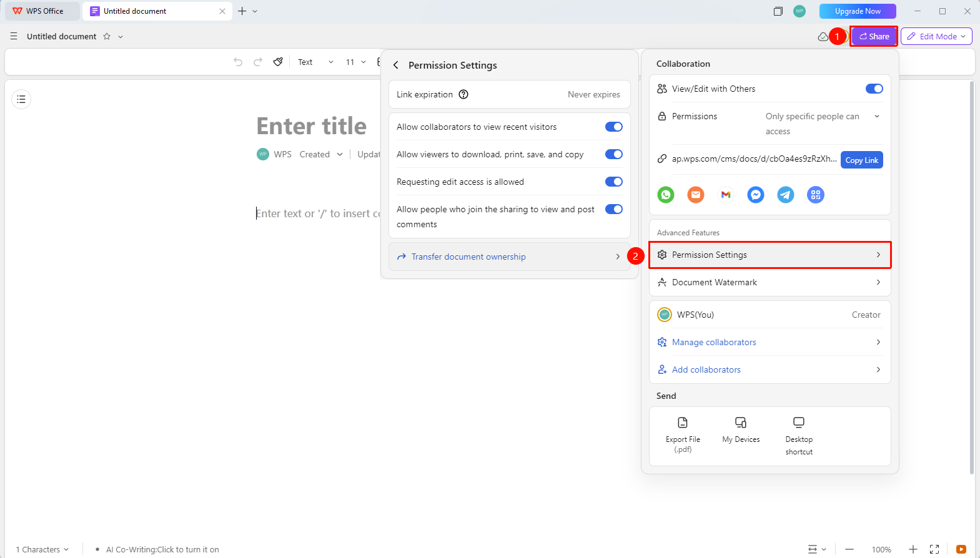The height and width of the screenshot is (558, 980).
Task: Click the Upgrade Now button
Action: point(858,11)
